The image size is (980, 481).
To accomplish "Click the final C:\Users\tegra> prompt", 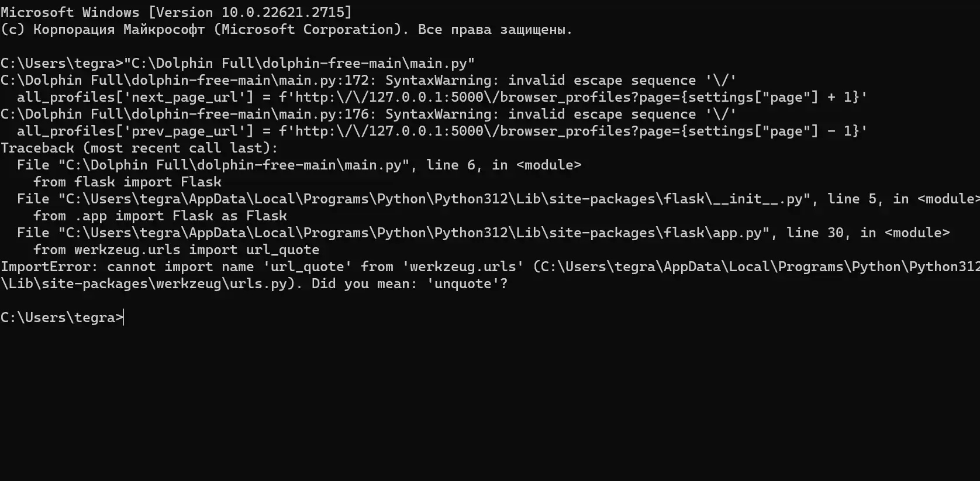I will [62, 317].
